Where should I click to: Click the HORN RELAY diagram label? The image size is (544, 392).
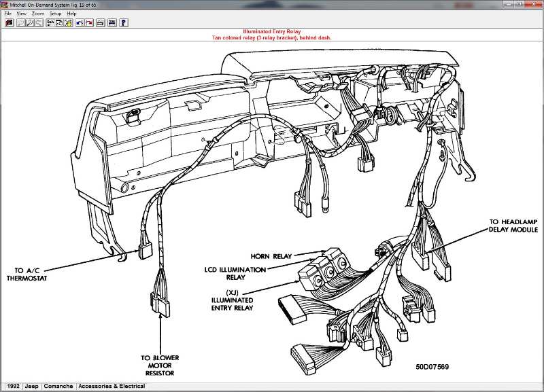point(271,256)
